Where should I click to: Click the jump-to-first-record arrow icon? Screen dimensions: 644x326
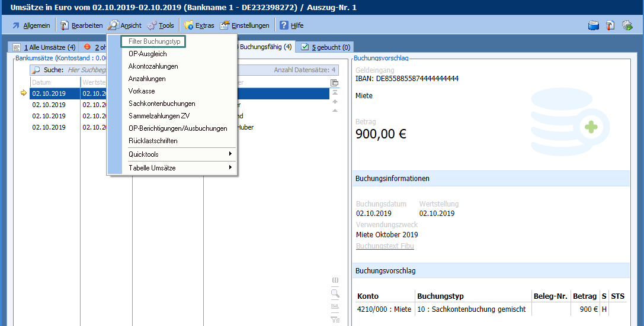click(x=335, y=92)
